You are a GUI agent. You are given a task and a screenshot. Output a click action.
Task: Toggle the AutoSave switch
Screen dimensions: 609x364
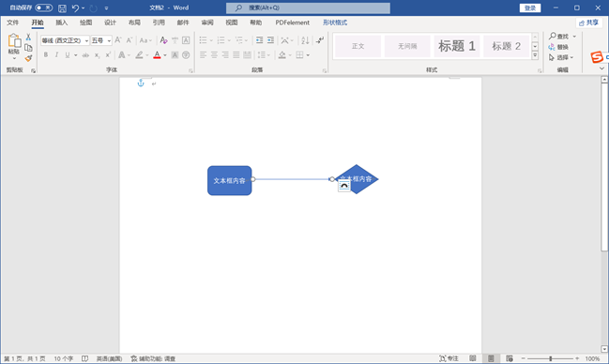[43, 8]
